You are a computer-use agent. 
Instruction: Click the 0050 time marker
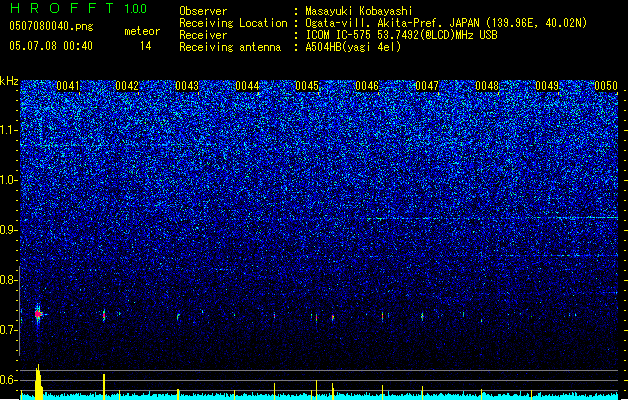[x=606, y=86]
